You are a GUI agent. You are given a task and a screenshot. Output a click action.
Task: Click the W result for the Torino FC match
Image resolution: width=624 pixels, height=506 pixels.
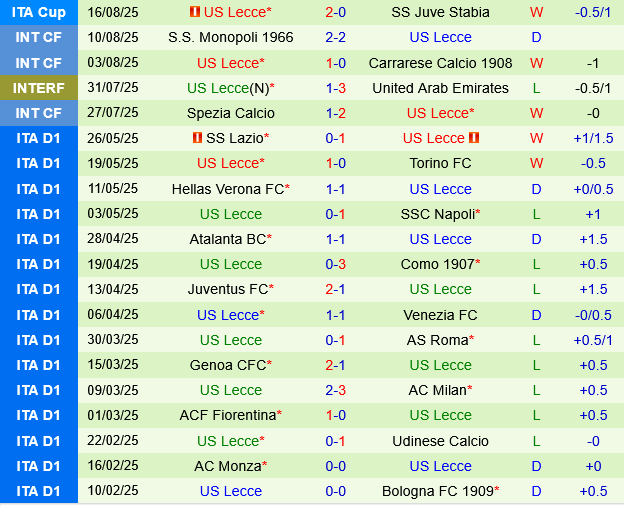coord(536,163)
